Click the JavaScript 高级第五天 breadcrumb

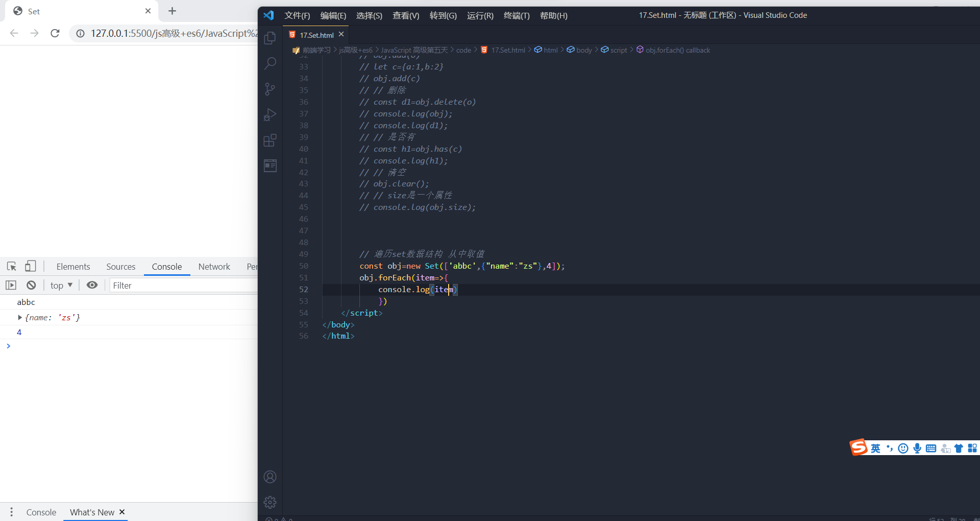click(414, 50)
